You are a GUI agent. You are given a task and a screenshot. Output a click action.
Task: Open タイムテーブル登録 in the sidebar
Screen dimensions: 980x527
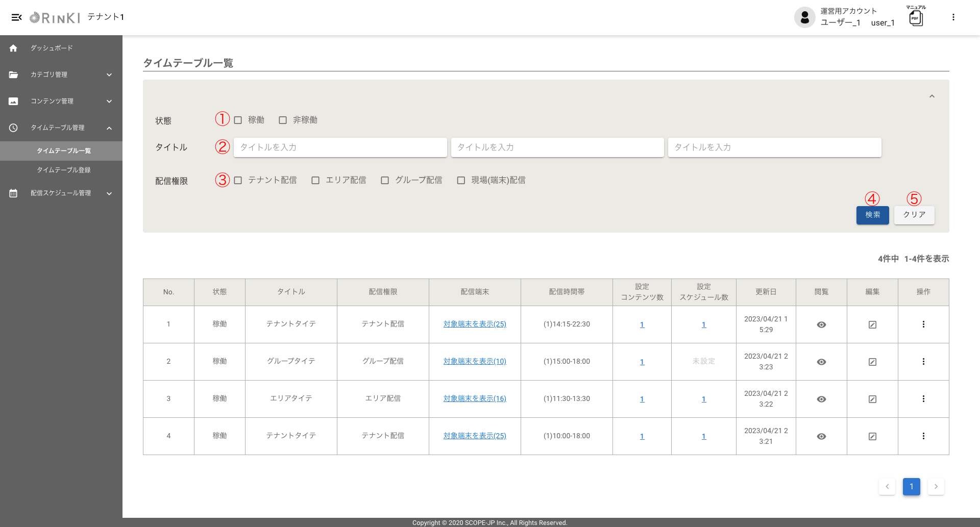click(x=64, y=170)
